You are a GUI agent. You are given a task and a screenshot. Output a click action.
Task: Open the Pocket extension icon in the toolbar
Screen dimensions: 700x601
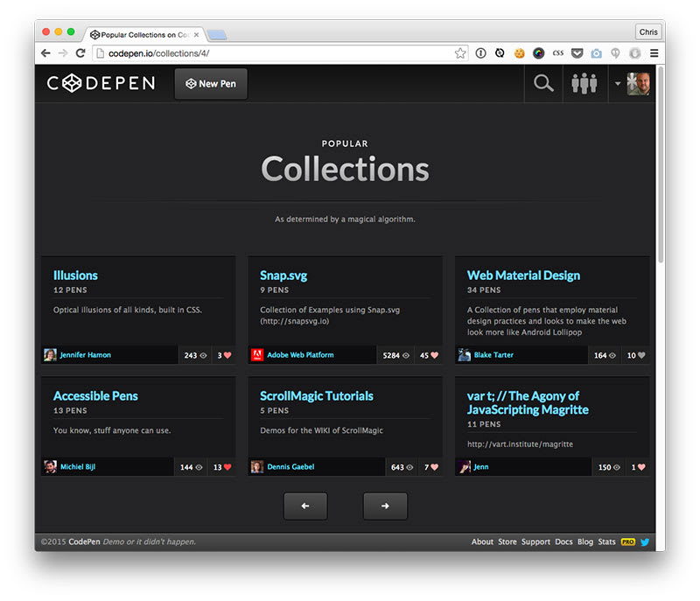click(577, 52)
